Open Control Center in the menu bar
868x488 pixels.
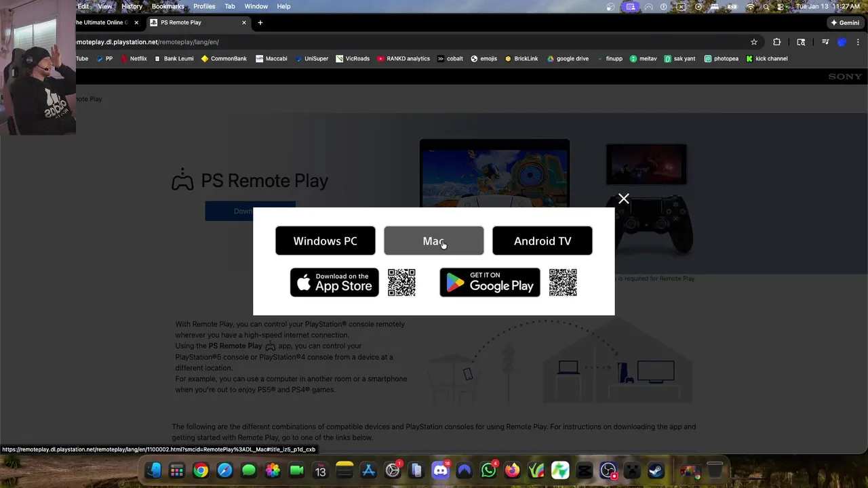pyautogui.click(x=781, y=7)
